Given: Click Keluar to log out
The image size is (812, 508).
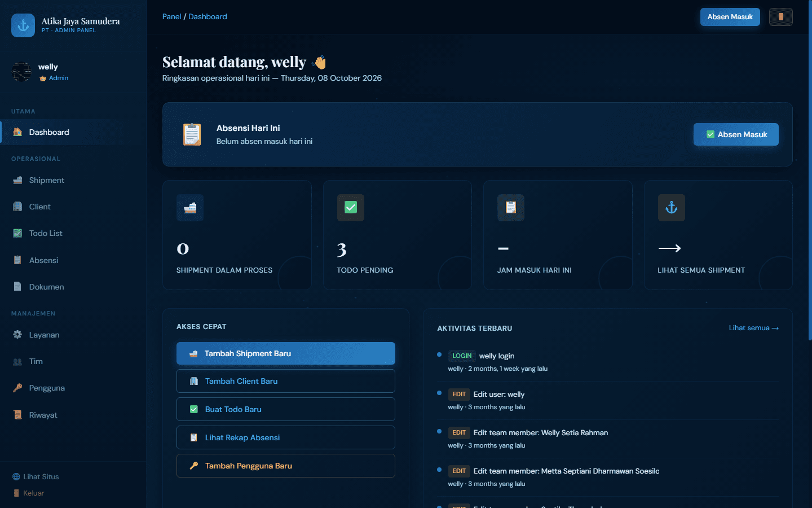Looking at the screenshot, I should 28,493.
